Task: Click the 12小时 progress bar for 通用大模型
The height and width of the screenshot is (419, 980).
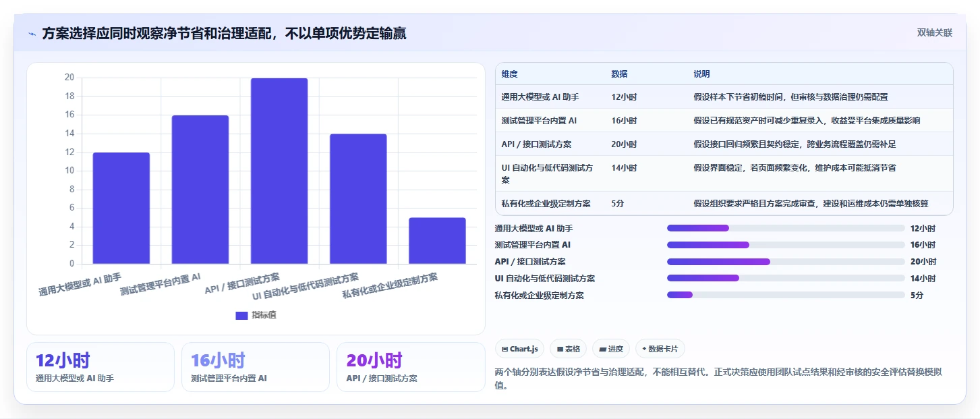Action: [786, 228]
